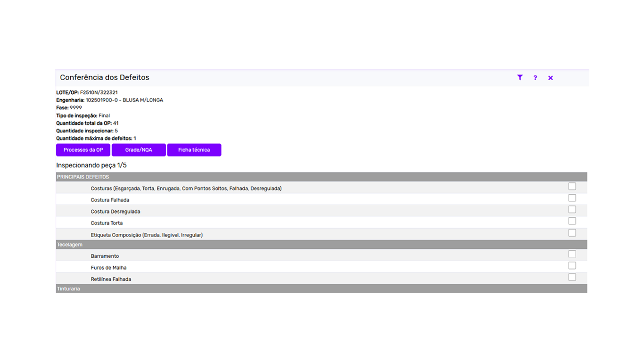Open help via question mark icon
The width and height of the screenshot is (644, 362).
point(535,78)
